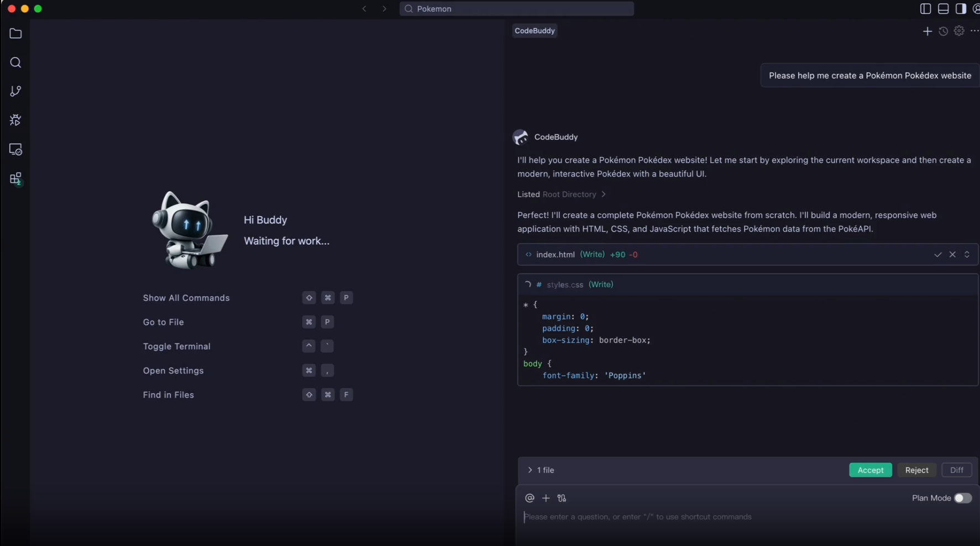Open the Explorer panel in the sidebar
Image resolution: width=980 pixels, height=546 pixels.
[15, 34]
